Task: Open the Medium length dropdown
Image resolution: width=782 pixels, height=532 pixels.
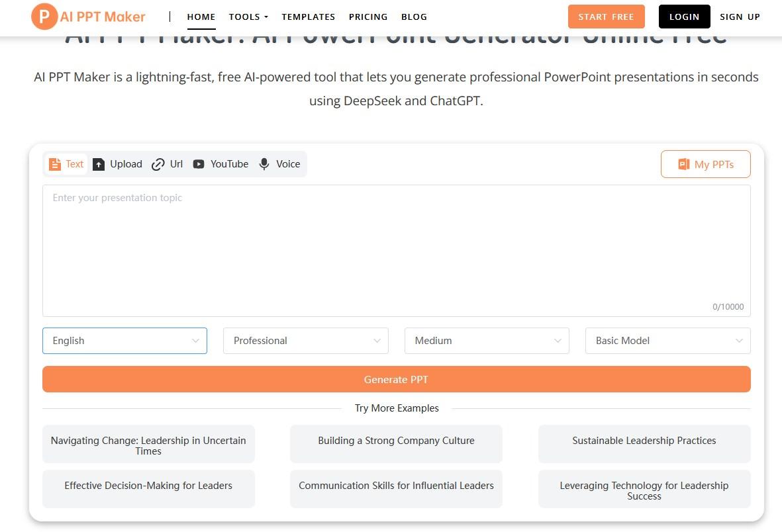Action: pyautogui.click(x=487, y=341)
